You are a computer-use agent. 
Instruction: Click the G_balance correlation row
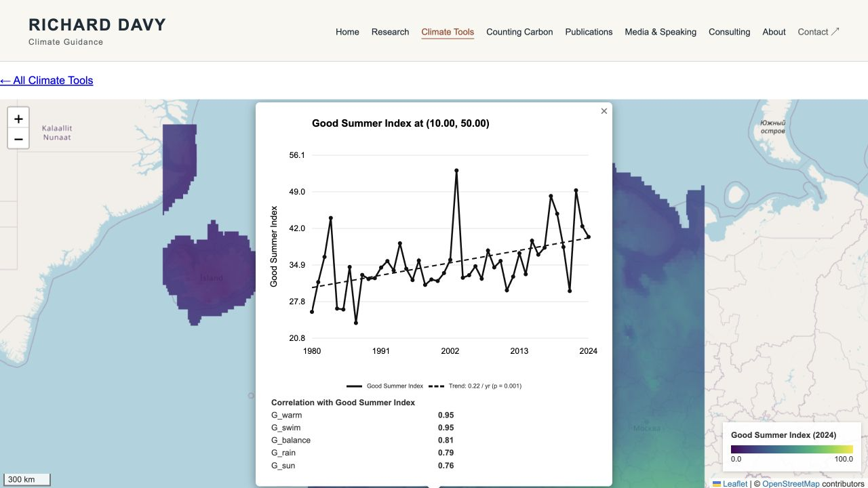pyautogui.click(x=363, y=441)
